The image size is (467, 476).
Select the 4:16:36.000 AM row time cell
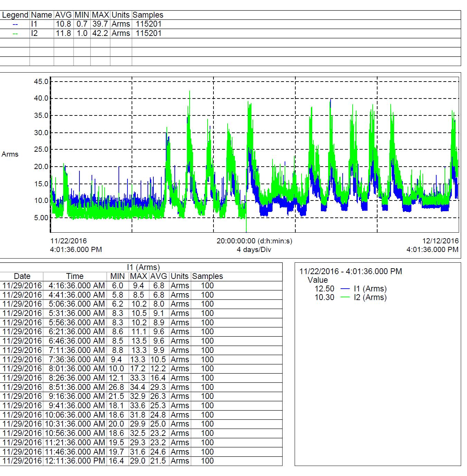tap(75, 286)
